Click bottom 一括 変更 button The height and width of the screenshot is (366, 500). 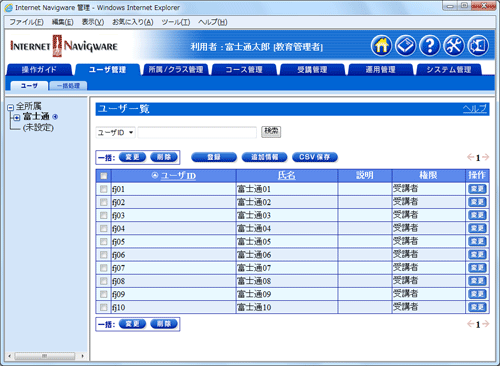pos(132,324)
